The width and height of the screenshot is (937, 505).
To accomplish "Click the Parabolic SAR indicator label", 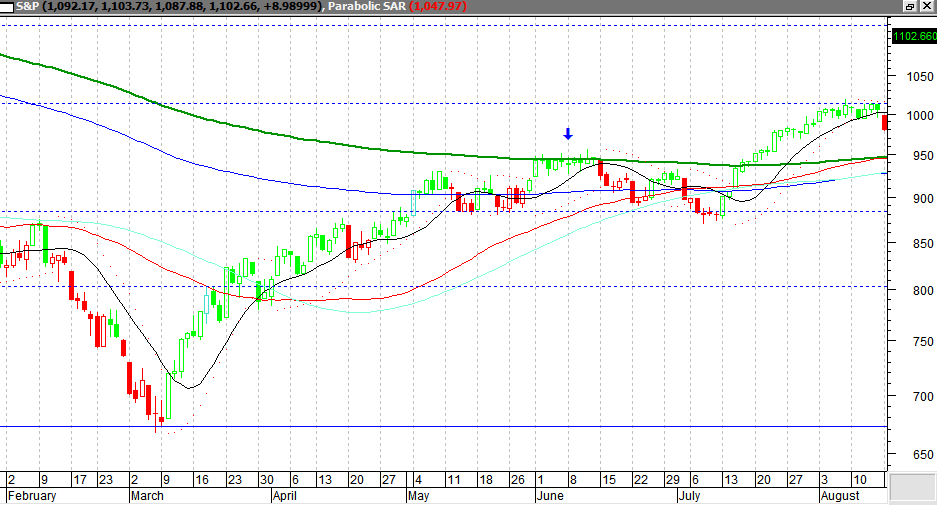I will tap(367, 7).
